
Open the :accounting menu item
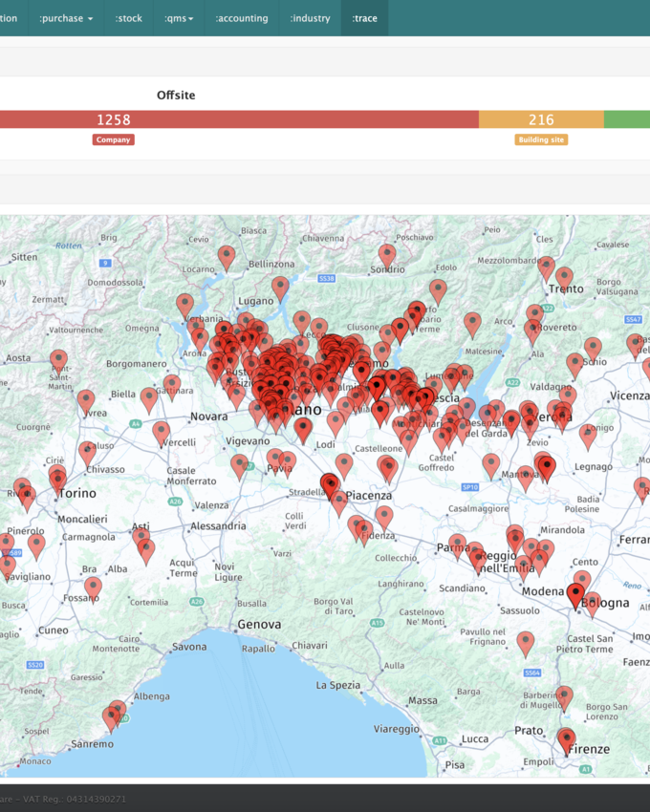coord(242,18)
